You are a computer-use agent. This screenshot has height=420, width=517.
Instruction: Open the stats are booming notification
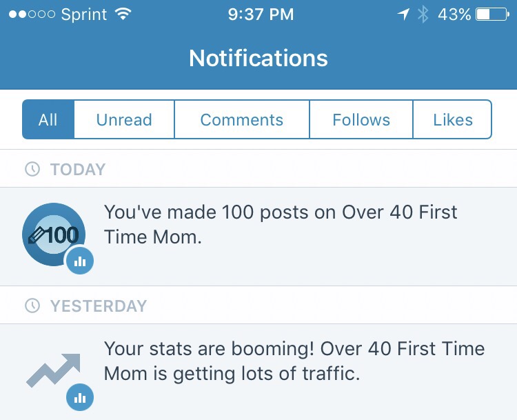(x=294, y=361)
